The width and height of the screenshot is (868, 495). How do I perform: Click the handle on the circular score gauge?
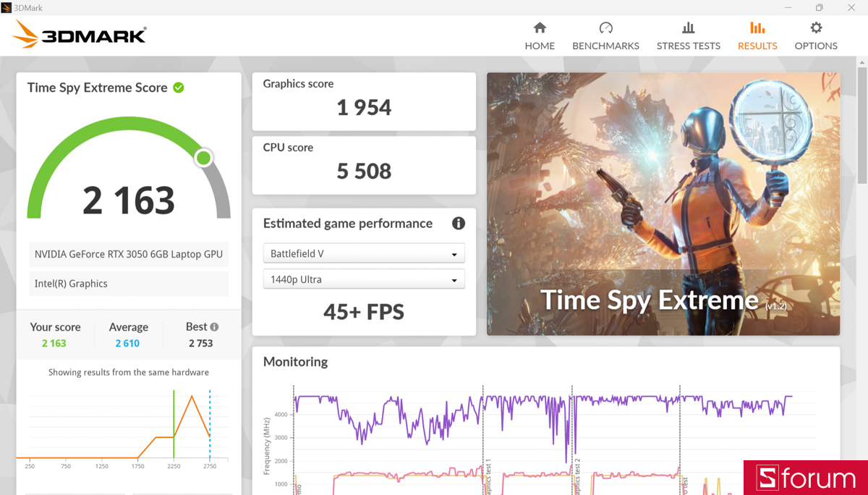coord(203,157)
